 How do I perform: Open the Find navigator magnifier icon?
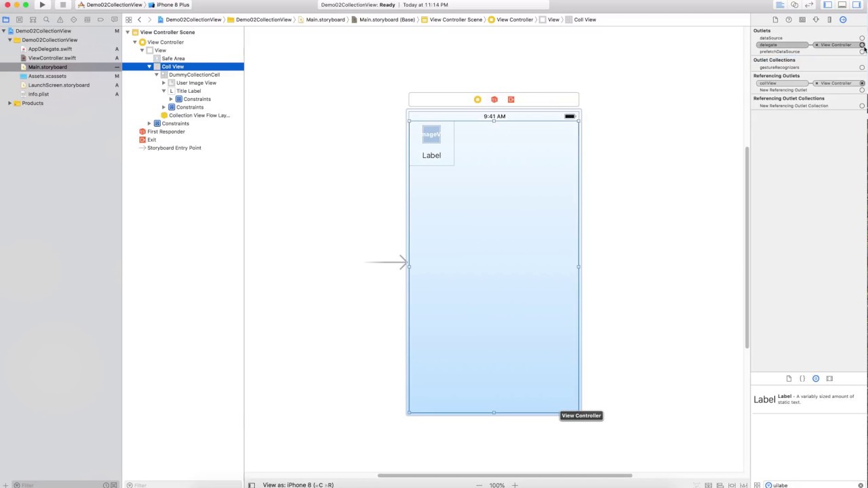pyautogui.click(x=47, y=20)
